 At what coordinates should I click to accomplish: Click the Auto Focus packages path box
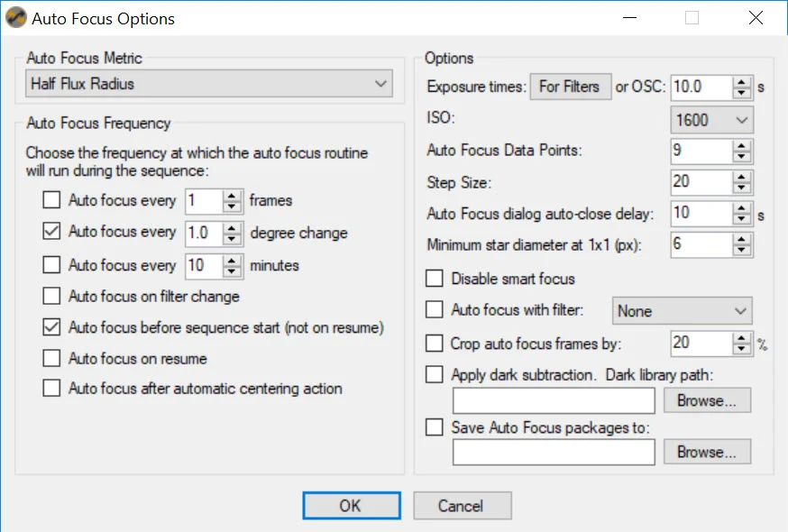coord(554,452)
